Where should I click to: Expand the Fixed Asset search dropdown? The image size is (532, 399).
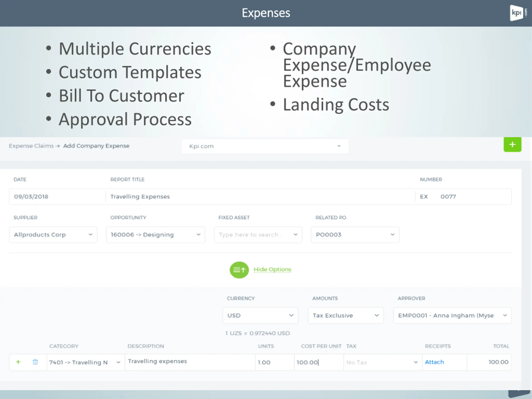tap(258, 234)
